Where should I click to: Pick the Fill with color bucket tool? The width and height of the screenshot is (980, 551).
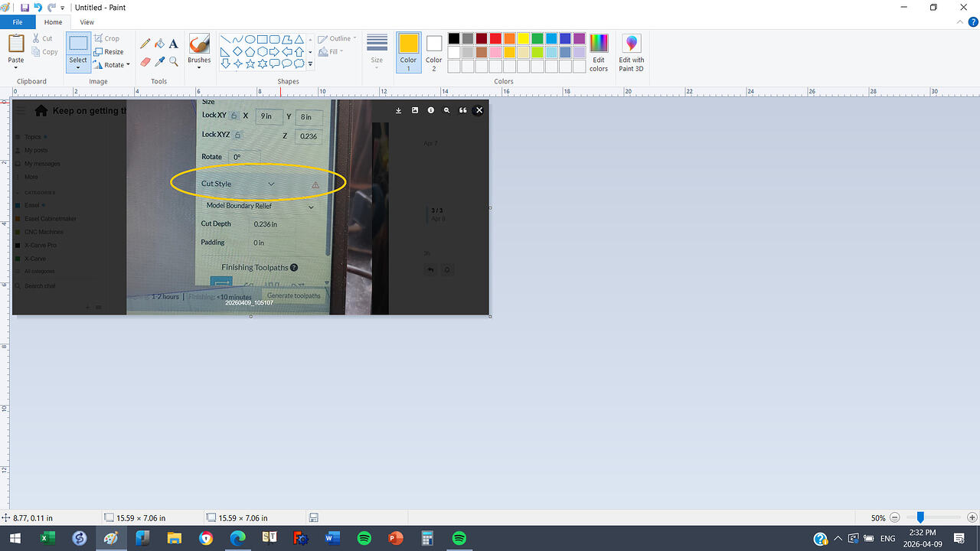pyautogui.click(x=159, y=44)
